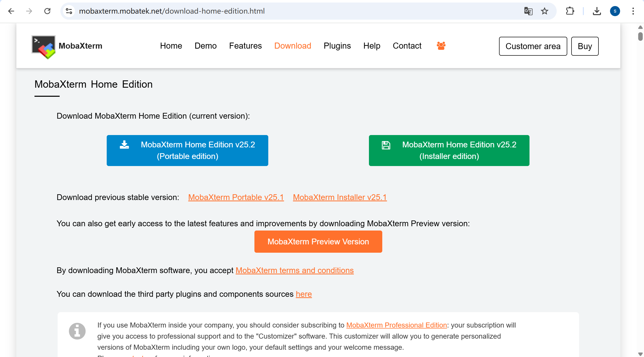Open the Features menu item
644x357 pixels.
click(x=245, y=46)
